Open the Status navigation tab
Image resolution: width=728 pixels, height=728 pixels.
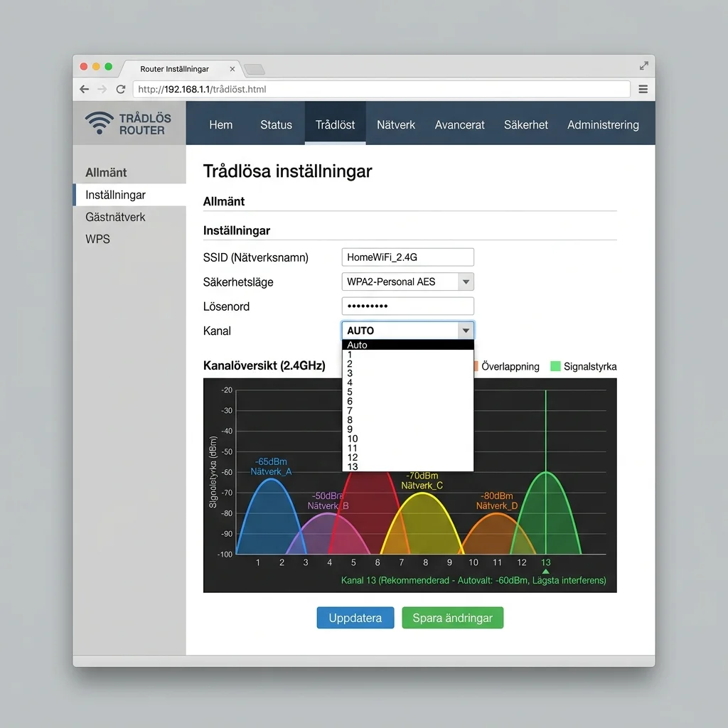[276, 125]
